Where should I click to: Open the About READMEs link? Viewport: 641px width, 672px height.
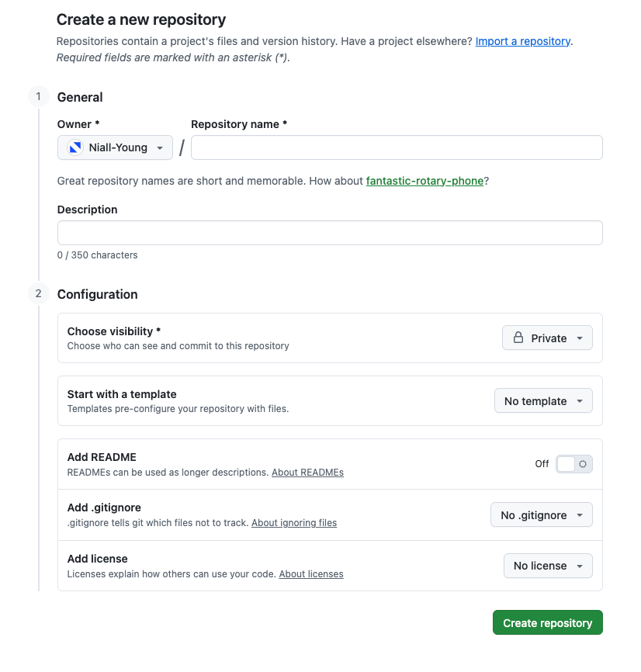307,473
